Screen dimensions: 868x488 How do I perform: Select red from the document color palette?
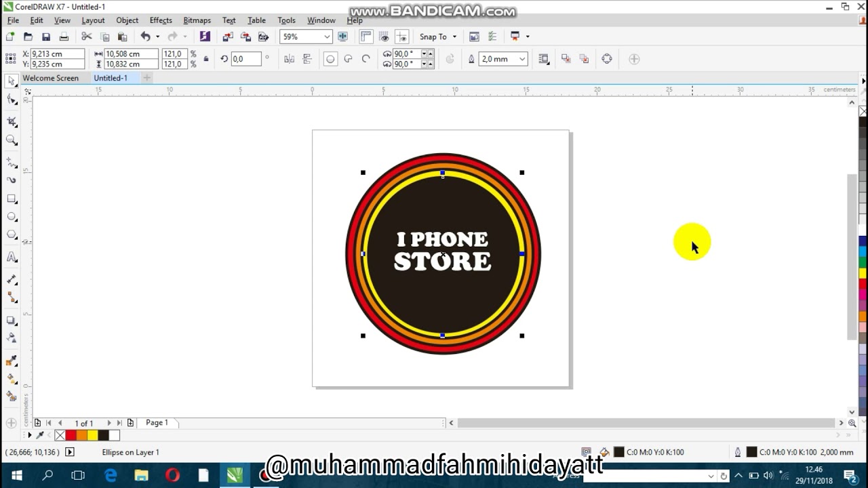click(72, 435)
